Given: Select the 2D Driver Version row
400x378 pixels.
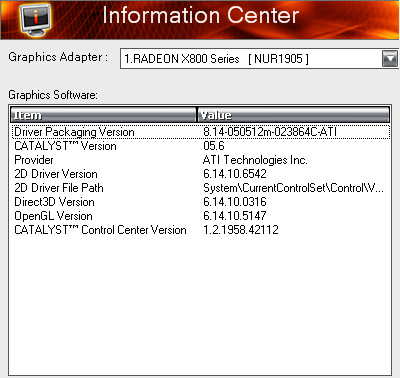Looking at the screenshot, I should [201, 174].
